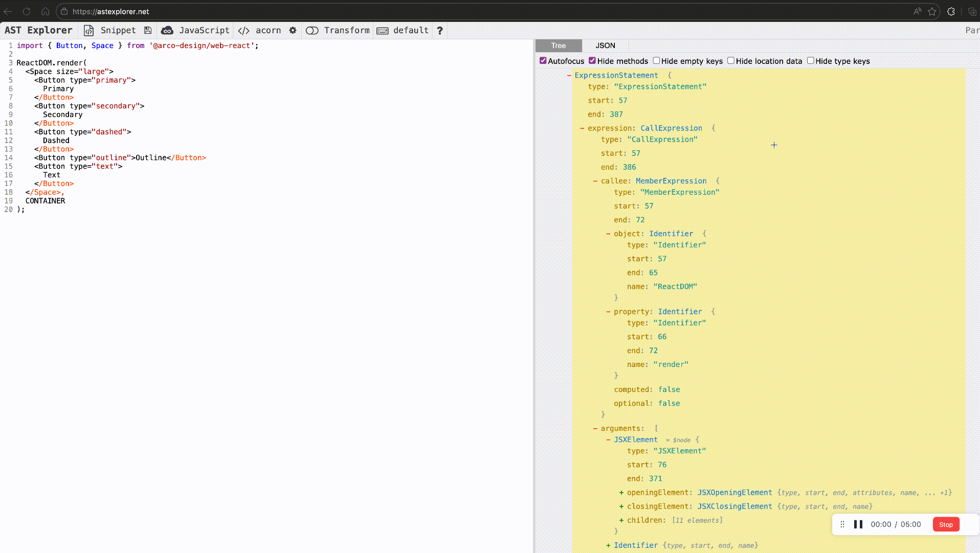Screen dimensions: 980x553
Task: Click the keyboard icon beside default
Action: [x=382, y=31]
